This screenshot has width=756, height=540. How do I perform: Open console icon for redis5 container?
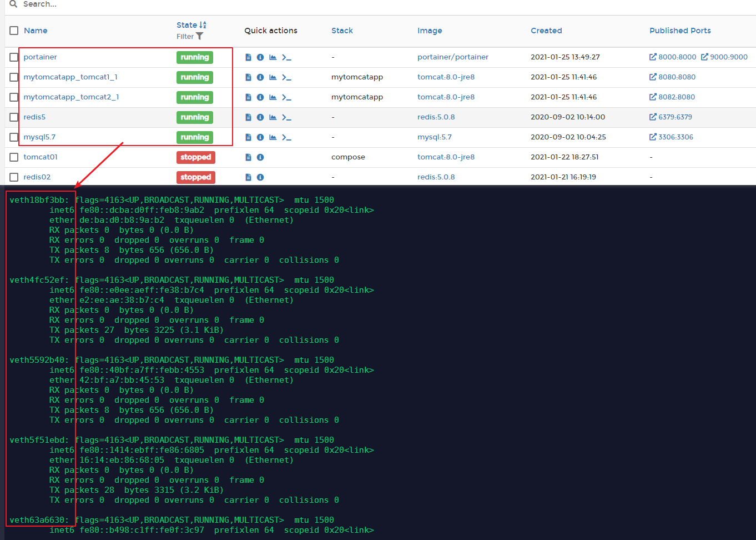point(286,117)
